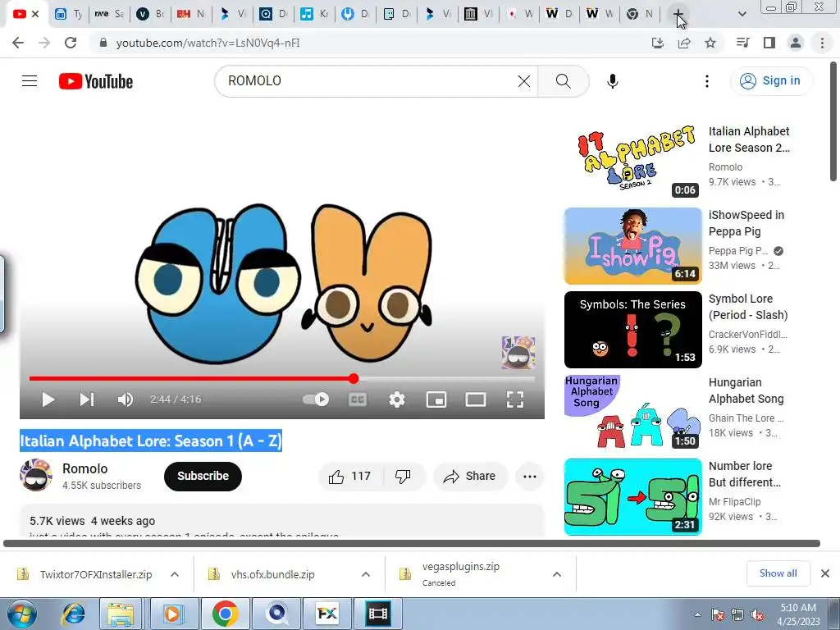Play the video with the play button
Screen dimensions: 840x630
pos(48,399)
